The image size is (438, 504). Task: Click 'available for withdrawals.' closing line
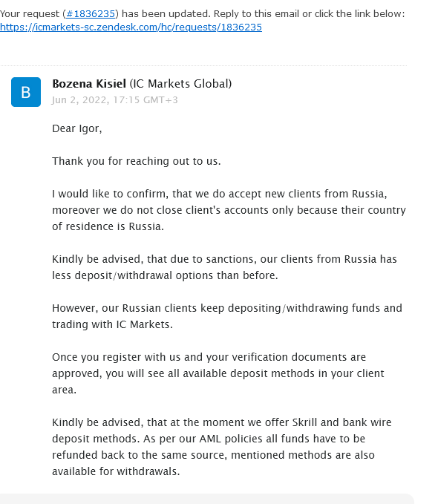coord(116,471)
